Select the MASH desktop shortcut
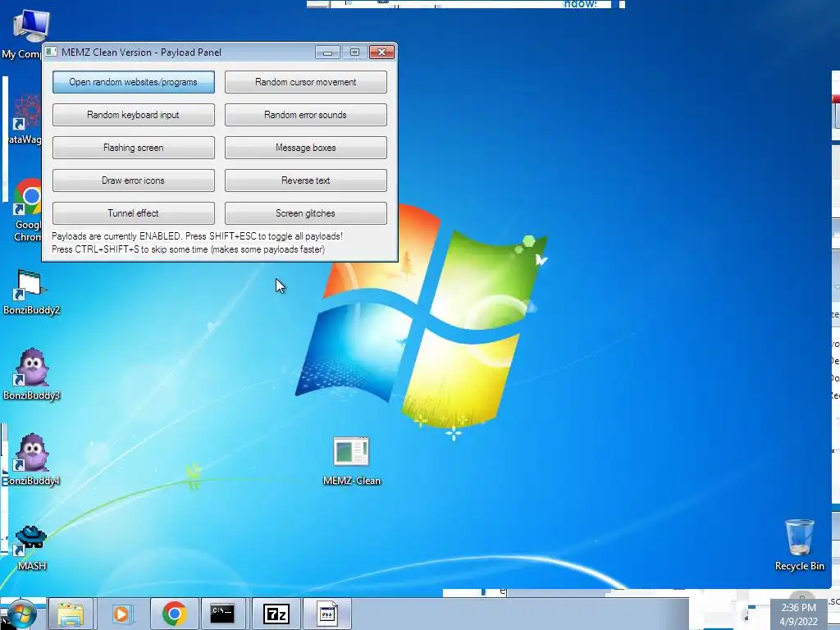Screen dimensions: 840x630 31,548
